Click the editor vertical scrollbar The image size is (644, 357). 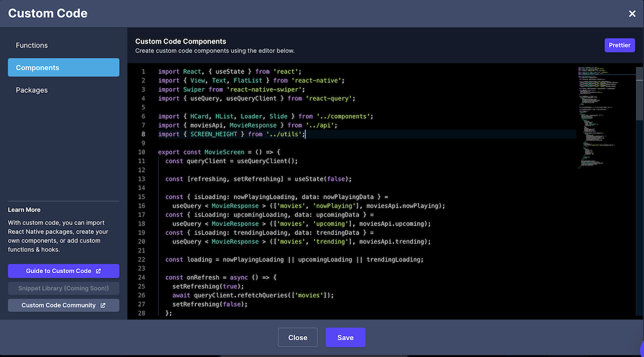click(x=639, y=93)
